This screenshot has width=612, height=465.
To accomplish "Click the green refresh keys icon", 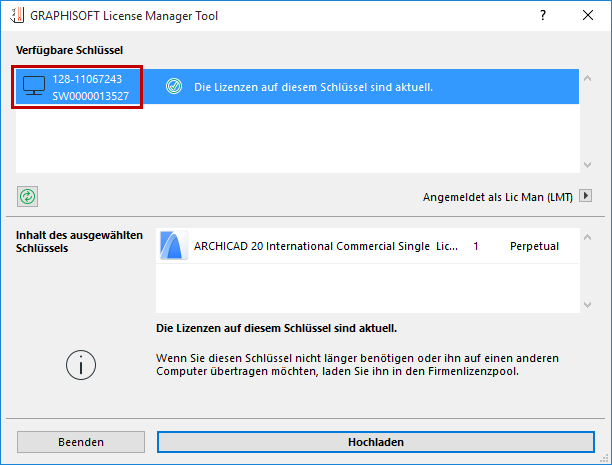I will click(x=27, y=196).
